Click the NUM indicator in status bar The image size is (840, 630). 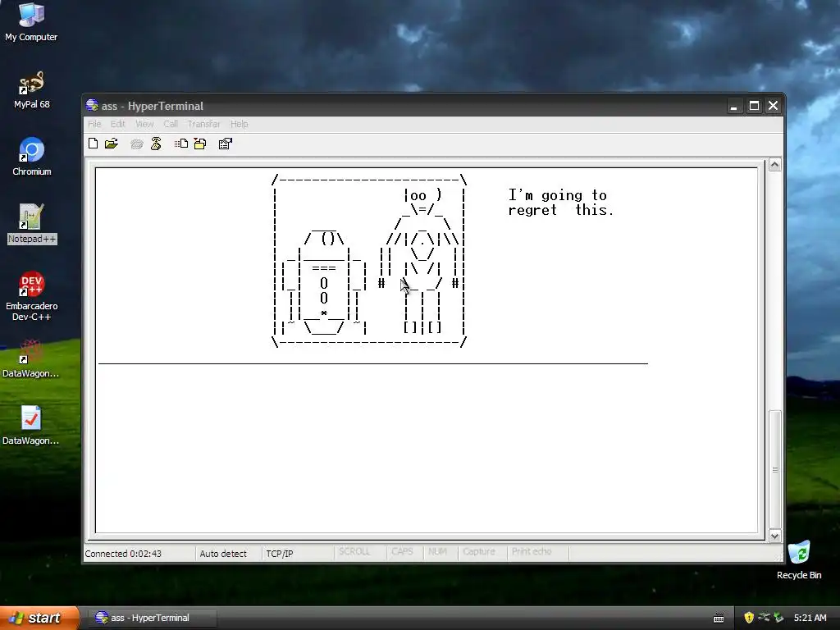tap(441, 552)
